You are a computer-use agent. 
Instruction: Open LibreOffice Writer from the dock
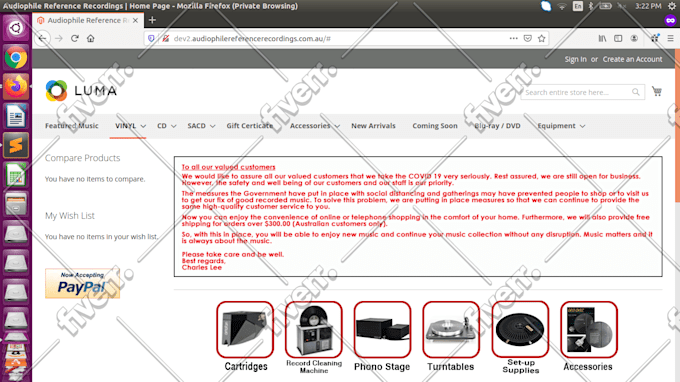point(16,116)
